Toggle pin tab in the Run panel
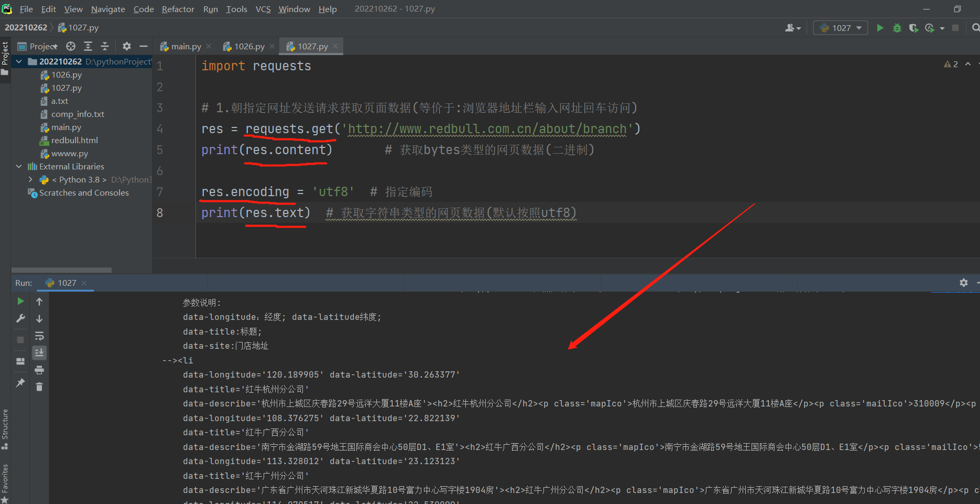Screen dimensions: 980x504 click(x=20, y=383)
